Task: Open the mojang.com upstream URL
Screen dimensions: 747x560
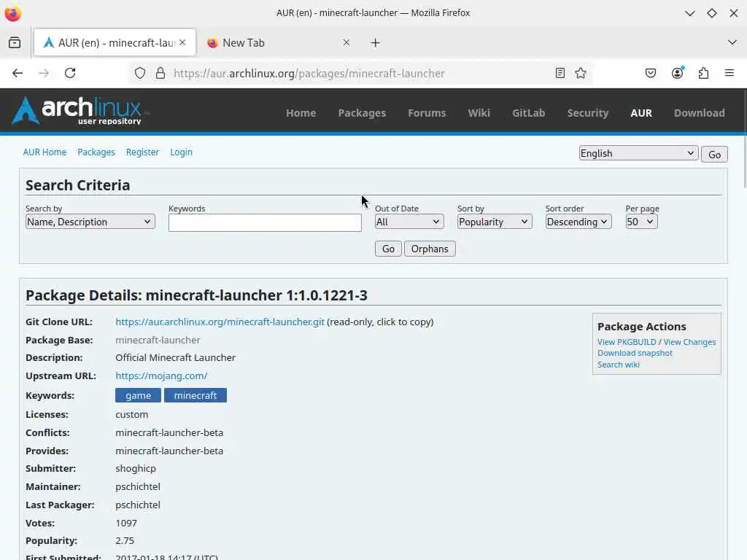Action: click(x=161, y=376)
